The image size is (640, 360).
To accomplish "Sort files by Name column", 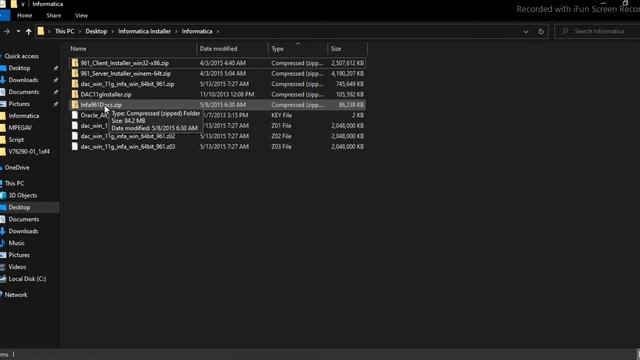I will click(x=78, y=49).
